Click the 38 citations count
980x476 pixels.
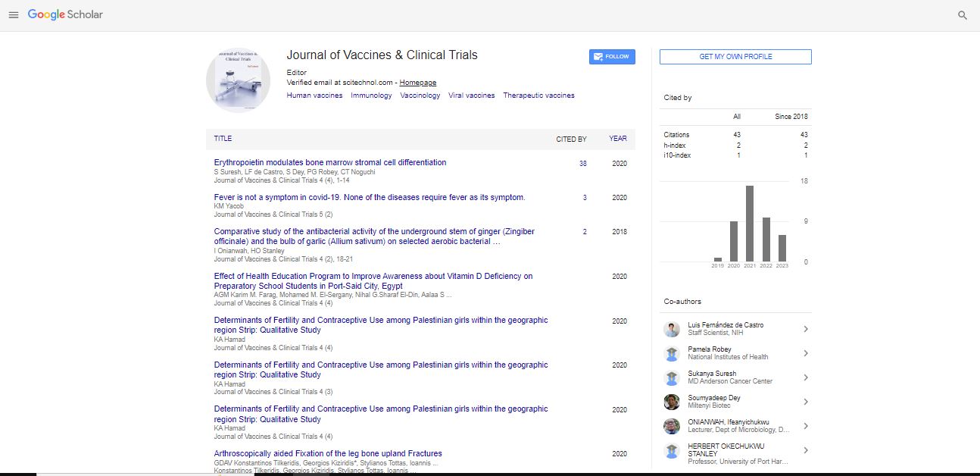pos(582,164)
